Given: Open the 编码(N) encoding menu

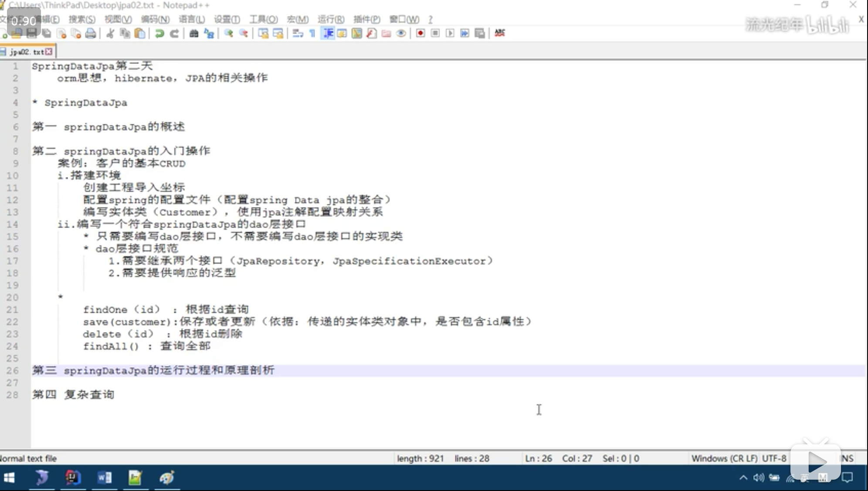Looking at the screenshot, I should tap(155, 19).
